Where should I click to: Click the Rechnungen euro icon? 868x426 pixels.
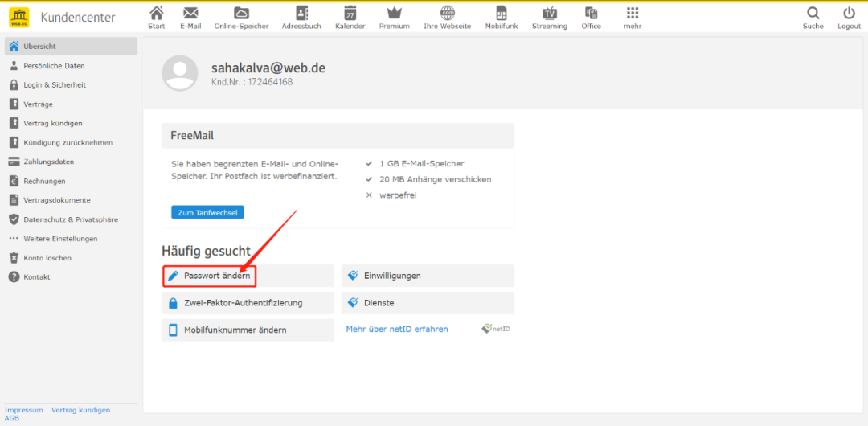click(x=14, y=181)
